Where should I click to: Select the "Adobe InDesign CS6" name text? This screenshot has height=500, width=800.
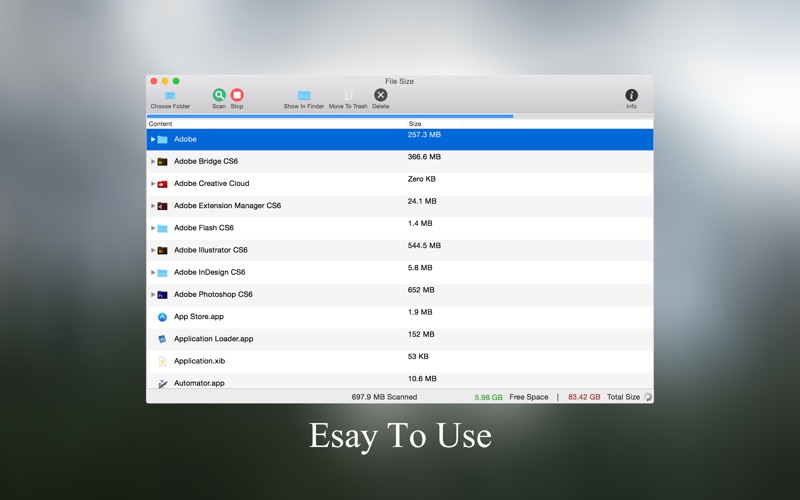tap(209, 272)
